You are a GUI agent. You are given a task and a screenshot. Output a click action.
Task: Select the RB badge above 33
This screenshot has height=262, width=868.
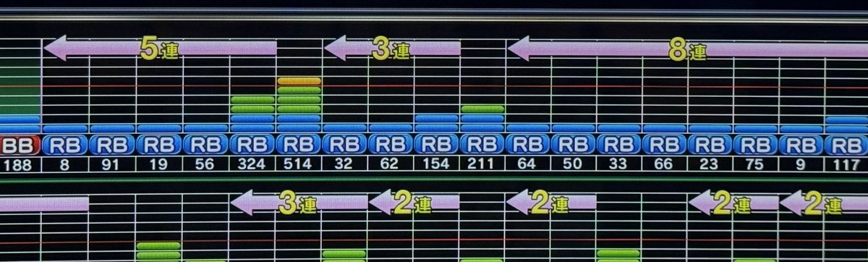pyautogui.click(x=619, y=145)
